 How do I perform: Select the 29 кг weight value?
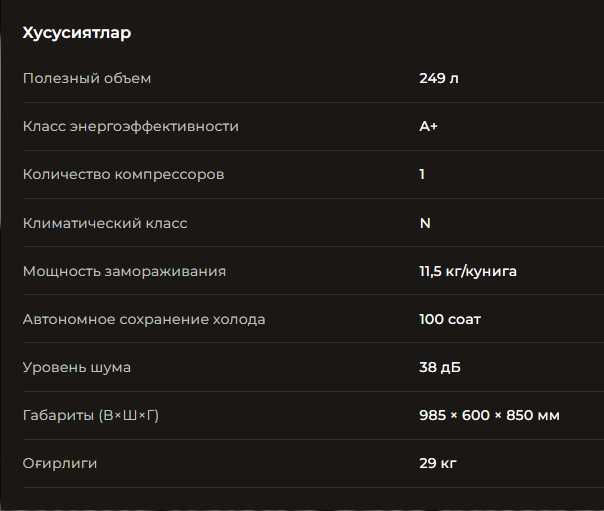[x=438, y=463]
